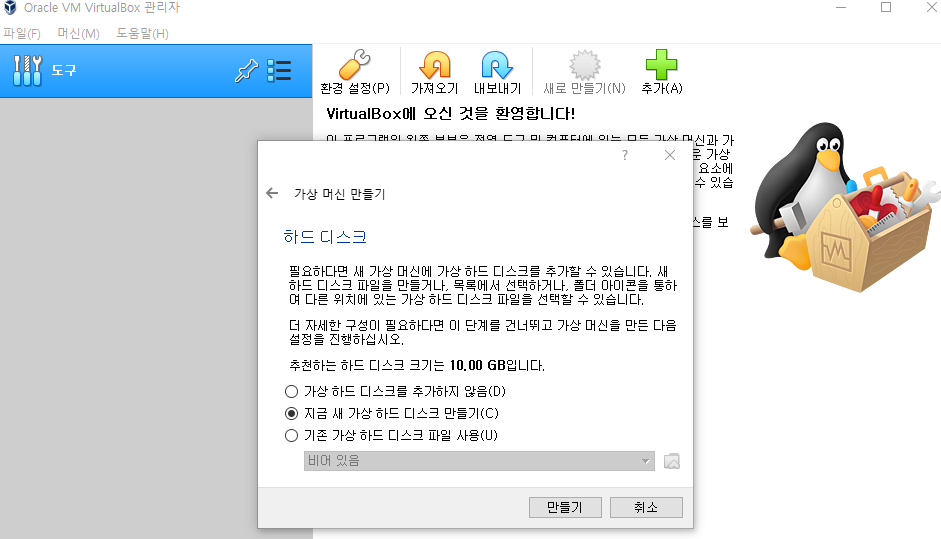Click the dialog help question mark
This screenshot has width=941, height=539.
[625, 155]
